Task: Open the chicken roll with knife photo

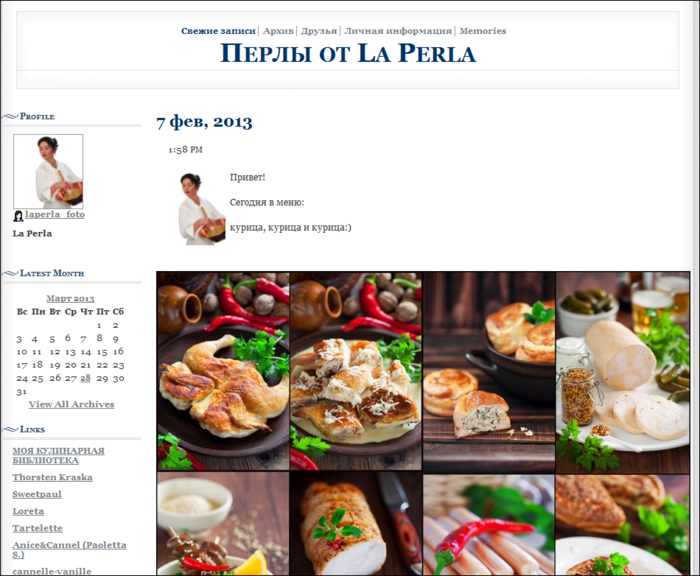Action: click(x=356, y=524)
